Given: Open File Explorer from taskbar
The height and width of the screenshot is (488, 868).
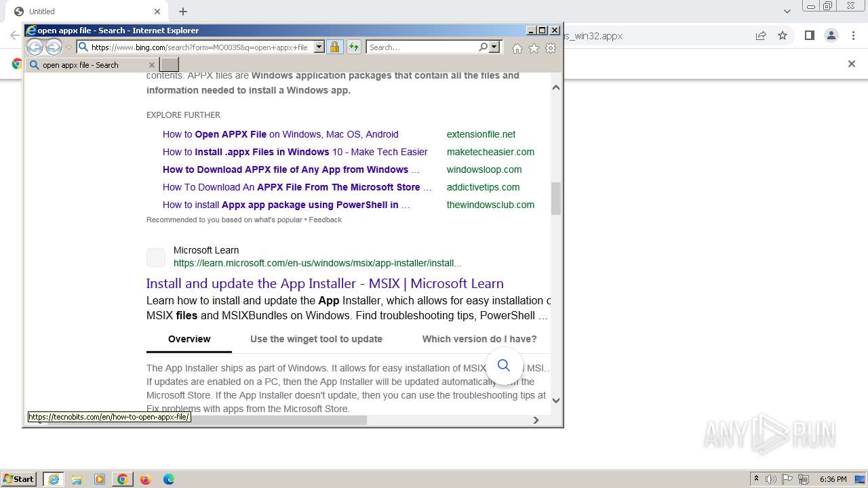Looking at the screenshot, I should tap(77, 479).
